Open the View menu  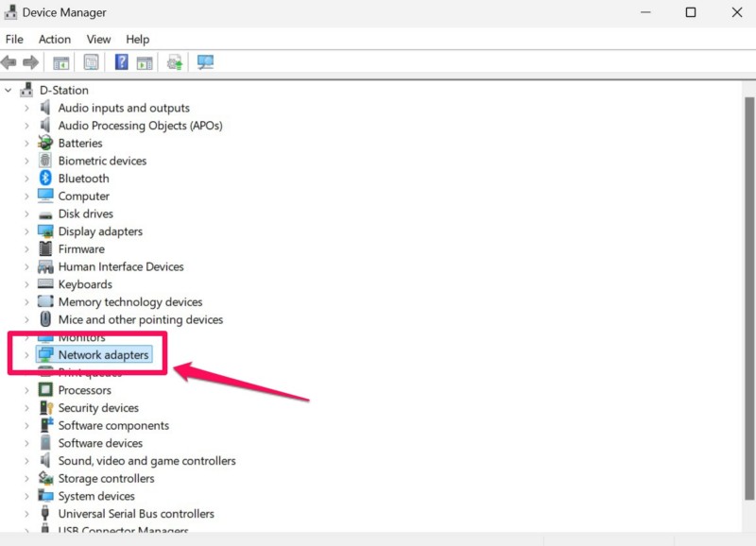[x=98, y=39]
